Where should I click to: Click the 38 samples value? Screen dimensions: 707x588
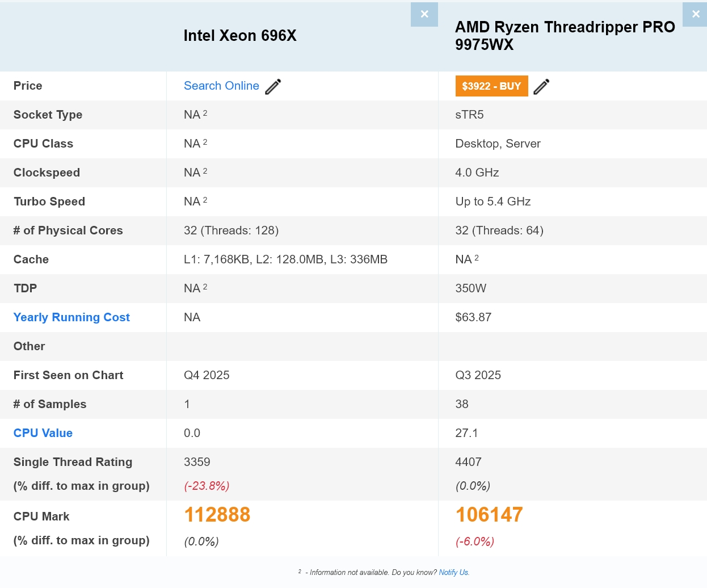click(x=462, y=404)
